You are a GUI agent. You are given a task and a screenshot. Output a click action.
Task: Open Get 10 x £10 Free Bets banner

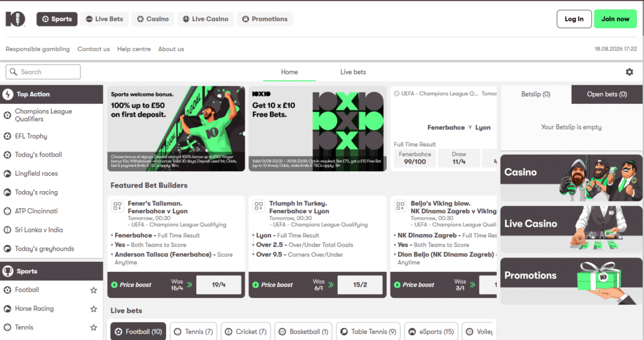tap(318, 128)
